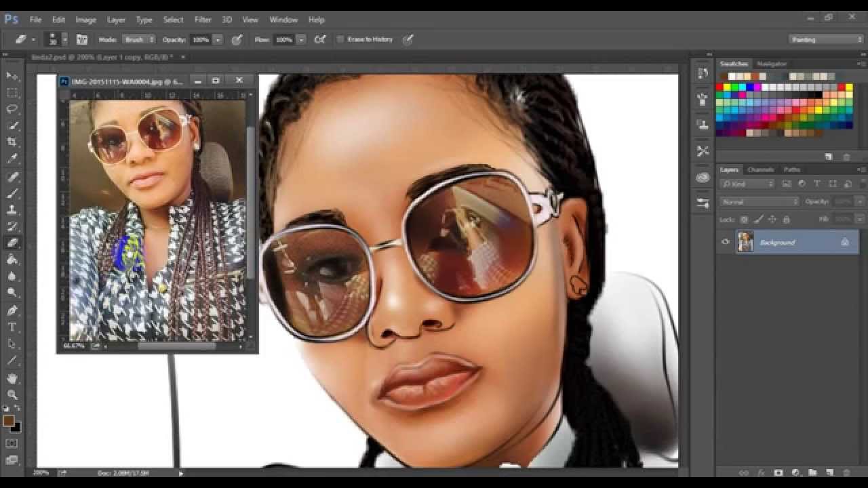Open the layer Kind filter dropdown
The height and width of the screenshot is (488, 868).
[747, 184]
